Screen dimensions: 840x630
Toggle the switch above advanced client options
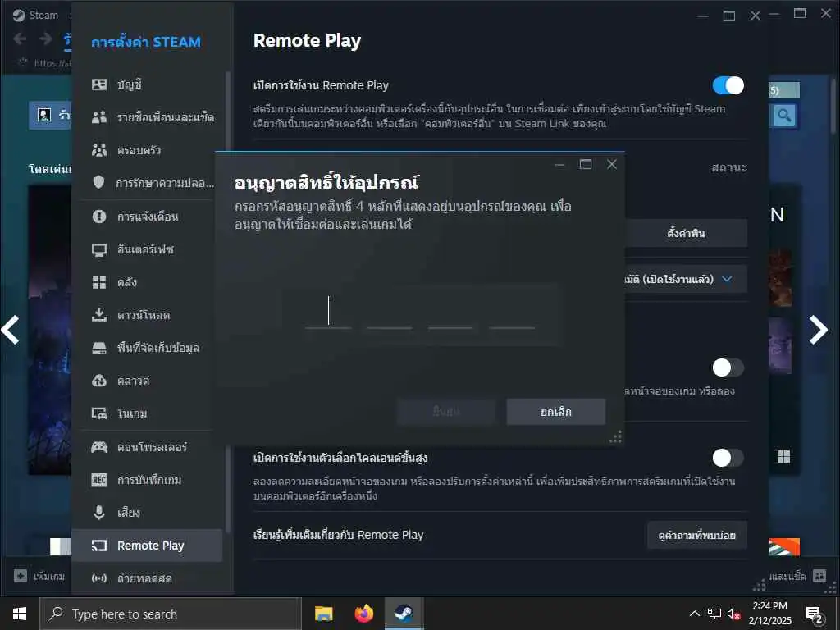click(x=728, y=367)
